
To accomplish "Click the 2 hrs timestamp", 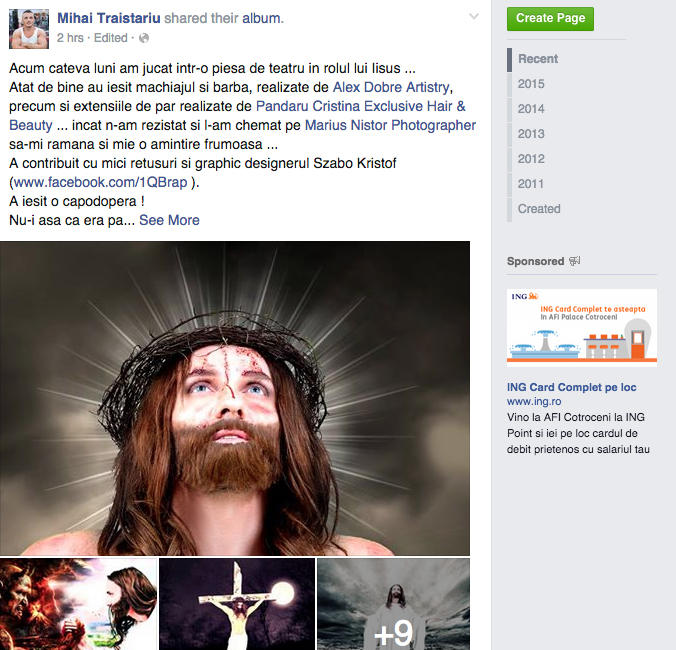I will pos(70,38).
